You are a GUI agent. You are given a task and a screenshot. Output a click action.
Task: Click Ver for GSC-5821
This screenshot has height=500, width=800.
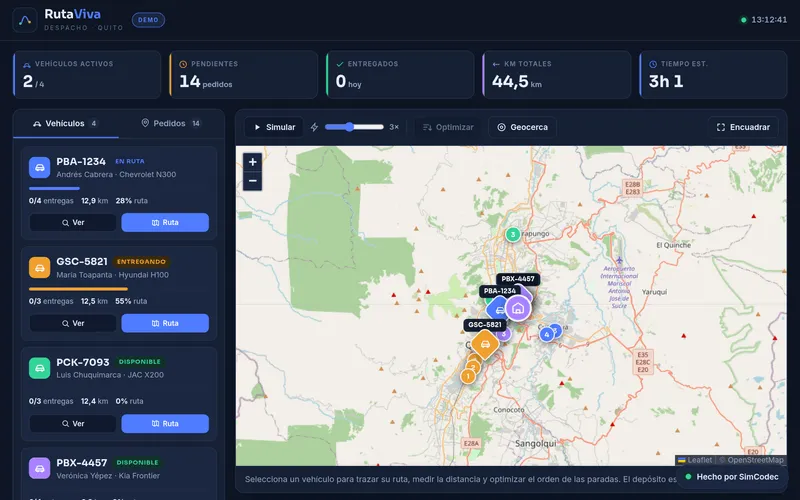[73, 323]
